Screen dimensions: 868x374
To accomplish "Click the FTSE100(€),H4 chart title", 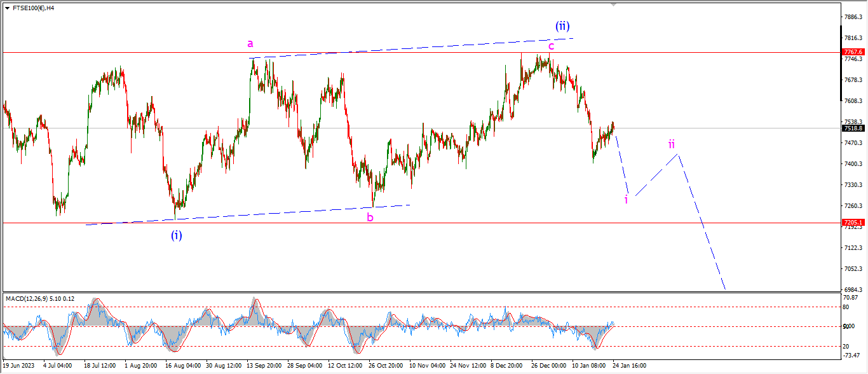I will (x=33, y=8).
